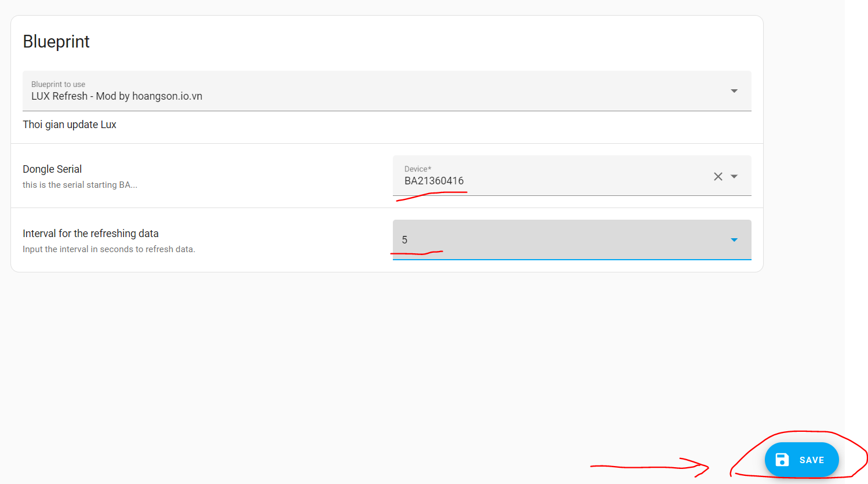Clear the Device BA21360416 selection
This screenshot has width=868, height=484.
point(718,176)
